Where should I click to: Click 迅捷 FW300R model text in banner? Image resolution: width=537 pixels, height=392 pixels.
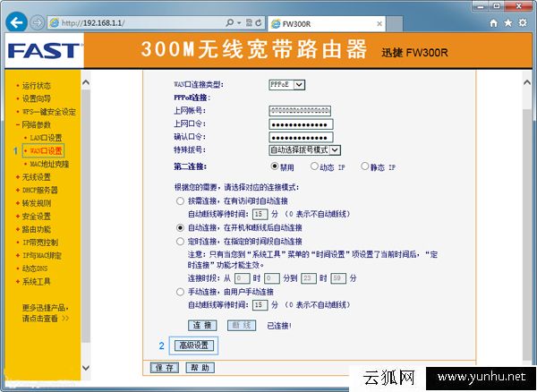(414, 53)
